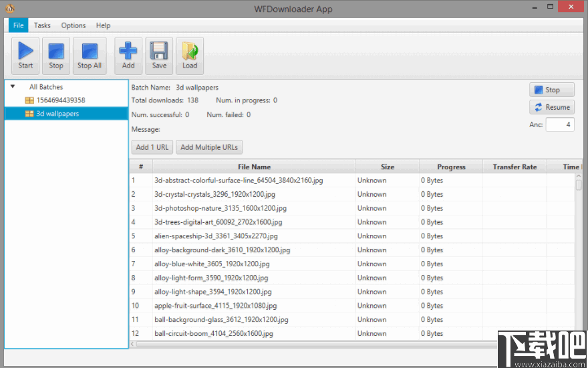Viewport: 588px width, 368px height.
Task: Select 3d-trees-digital-art_60092_2702x1600.jpg row
Action: pyautogui.click(x=352, y=222)
